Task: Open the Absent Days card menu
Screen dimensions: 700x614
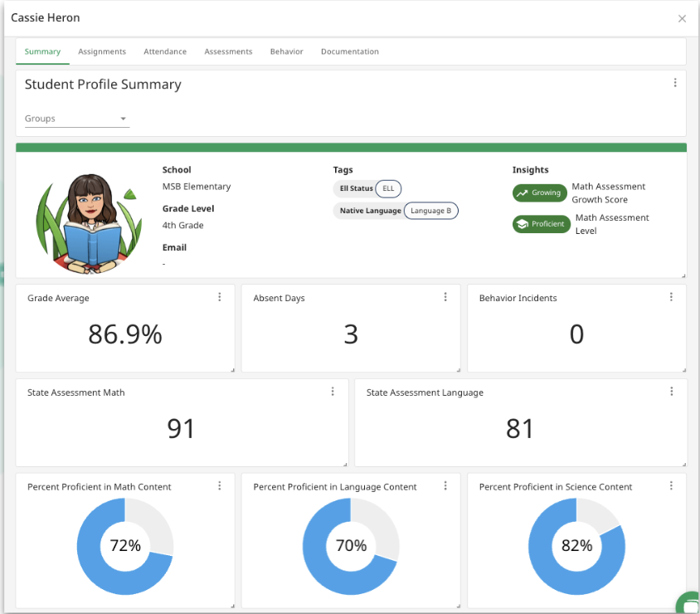Action: coord(445,296)
